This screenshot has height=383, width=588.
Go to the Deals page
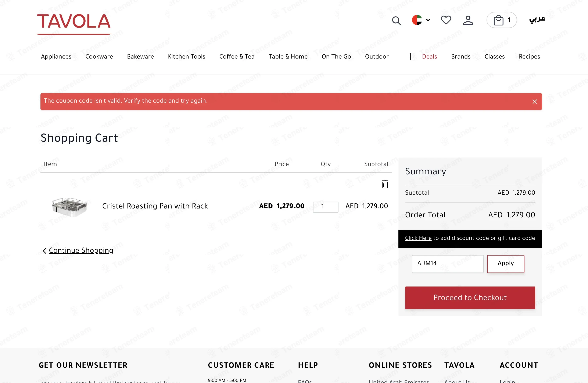[429, 56]
